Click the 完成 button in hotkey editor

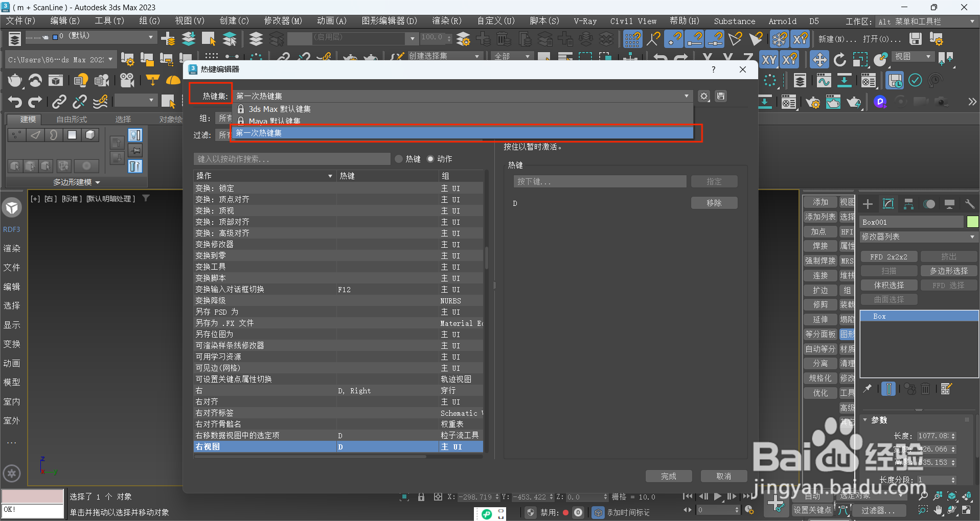coord(668,476)
